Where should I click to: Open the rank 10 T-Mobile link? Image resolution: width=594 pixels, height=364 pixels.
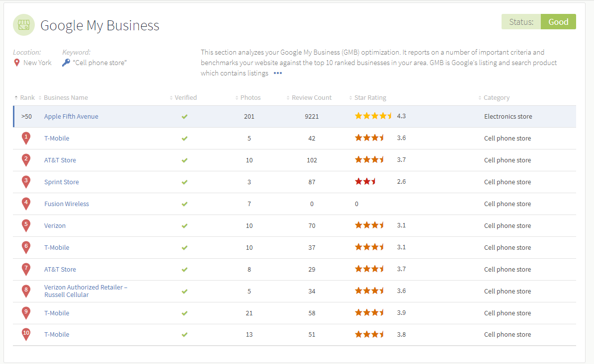pyautogui.click(x=57, y=335)
